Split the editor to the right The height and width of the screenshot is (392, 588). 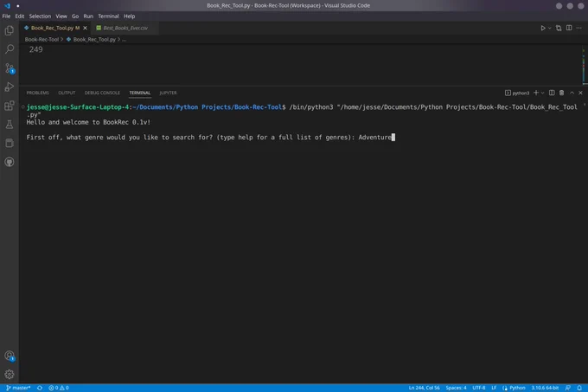[x=569, y=29]
